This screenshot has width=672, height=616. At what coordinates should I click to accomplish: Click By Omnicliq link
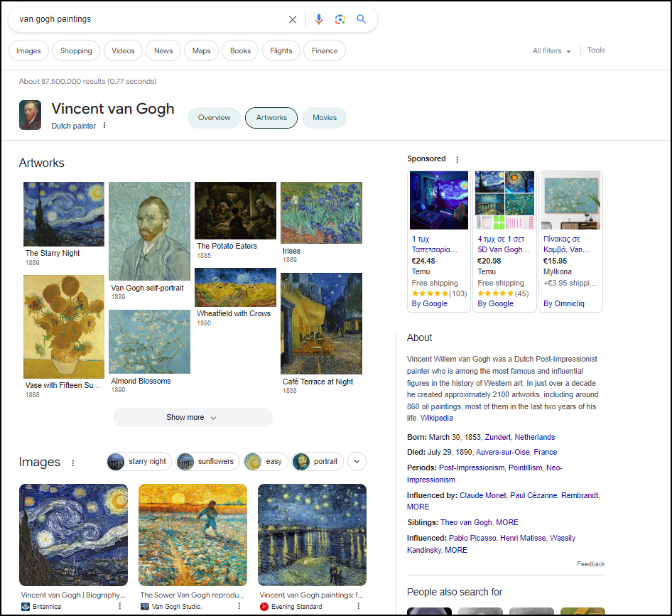coord(563,303)
